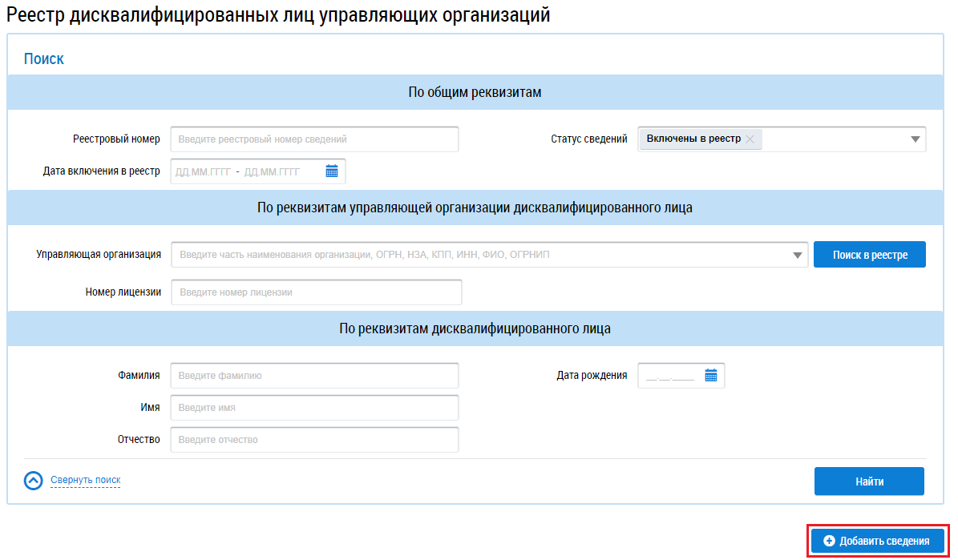Click the Номер лицензии input field

(x=317, y=292)
